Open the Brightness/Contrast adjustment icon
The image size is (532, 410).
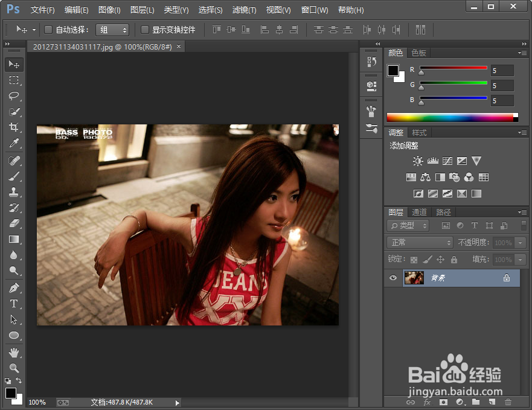[x=417, y=161]
